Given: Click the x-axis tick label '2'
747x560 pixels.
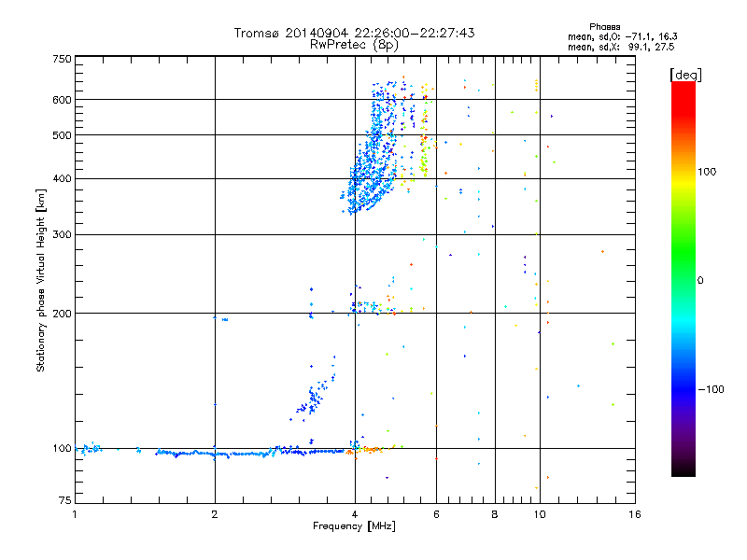Looking at the screenshot, I should tap(215, 514).
